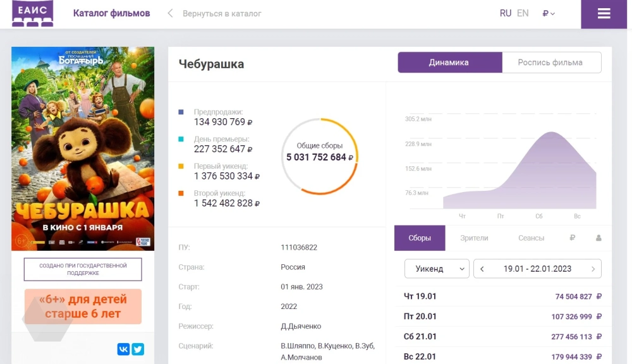Expand the Уикенд period dropdown
This screenshot has width=632, height=364.
(x=437, y=269)
